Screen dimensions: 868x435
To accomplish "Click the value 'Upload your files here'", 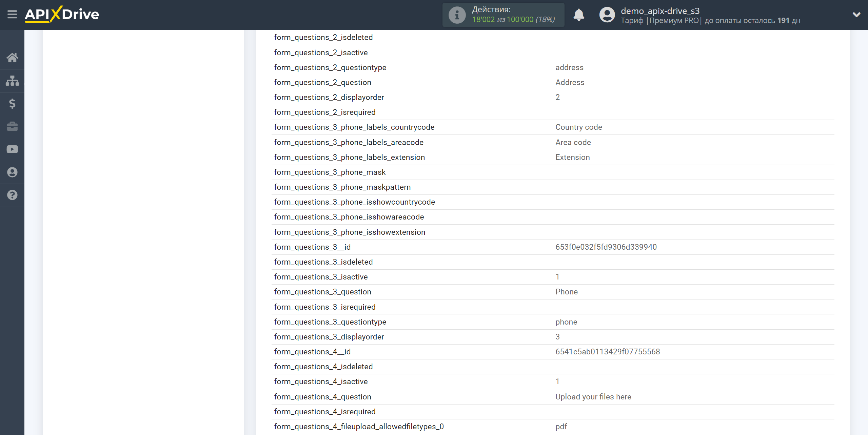I will point(593,397).
